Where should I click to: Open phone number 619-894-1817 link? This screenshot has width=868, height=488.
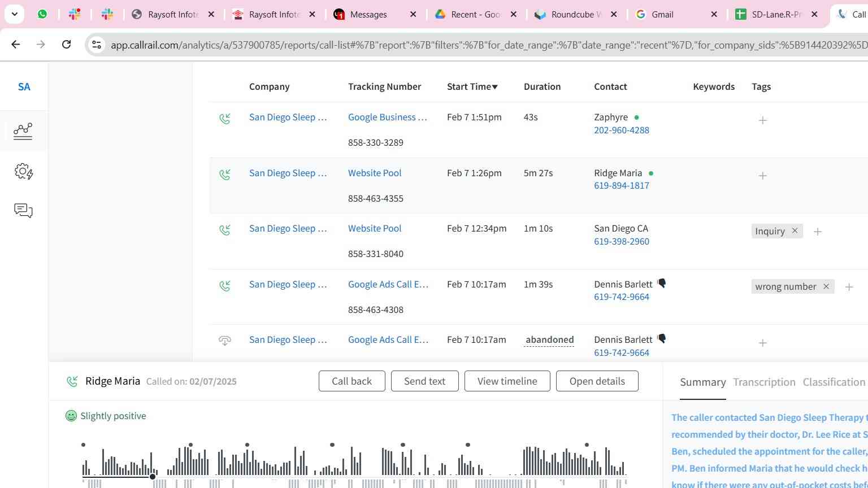point(621,186)
